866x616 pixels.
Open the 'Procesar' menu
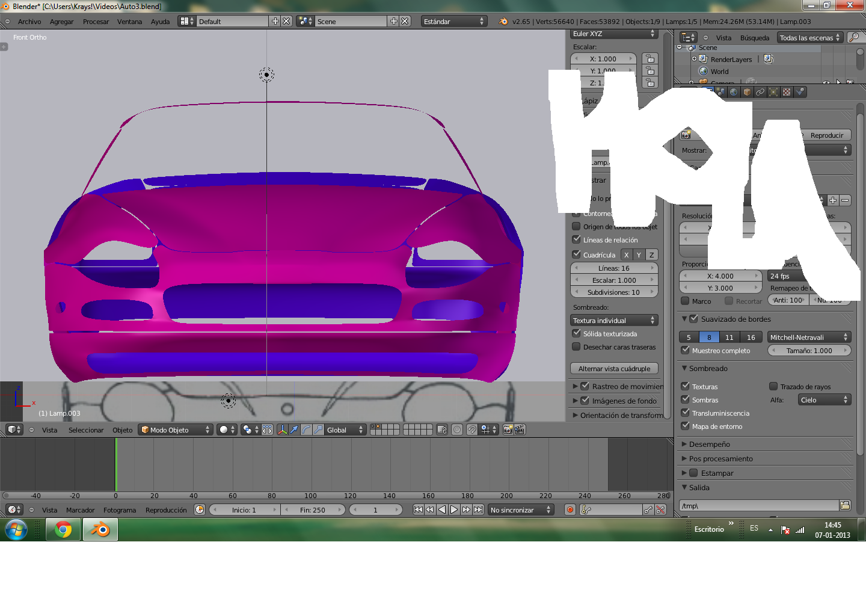coord(96,22)
